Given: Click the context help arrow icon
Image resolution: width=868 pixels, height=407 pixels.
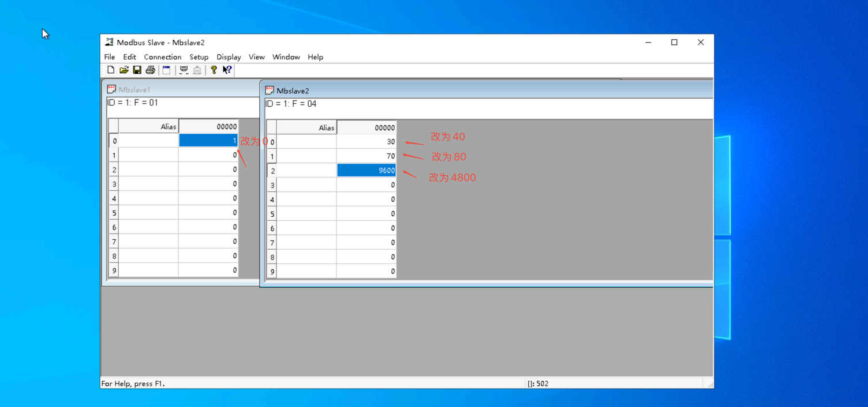Looking at the screenshot, I should (x=227, y=70).
